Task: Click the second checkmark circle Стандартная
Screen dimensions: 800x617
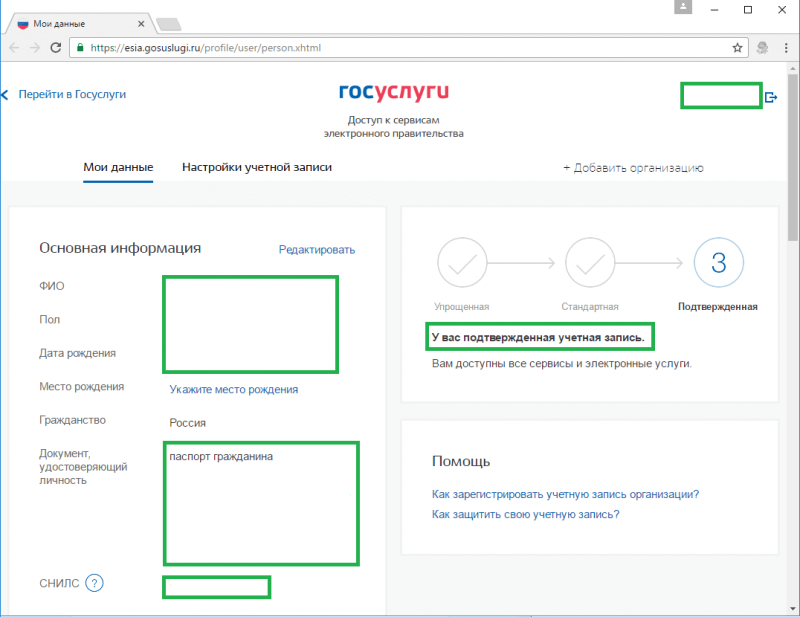Action: [589, 264]
